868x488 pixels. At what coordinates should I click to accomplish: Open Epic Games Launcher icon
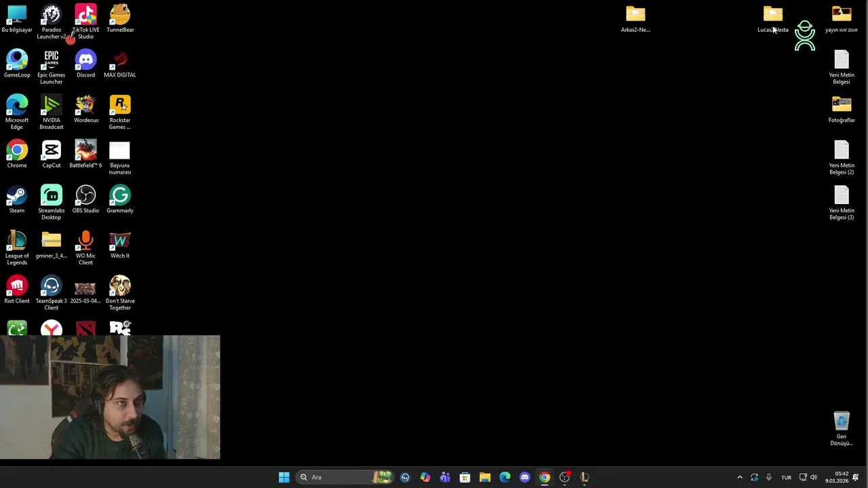[52, 67]
